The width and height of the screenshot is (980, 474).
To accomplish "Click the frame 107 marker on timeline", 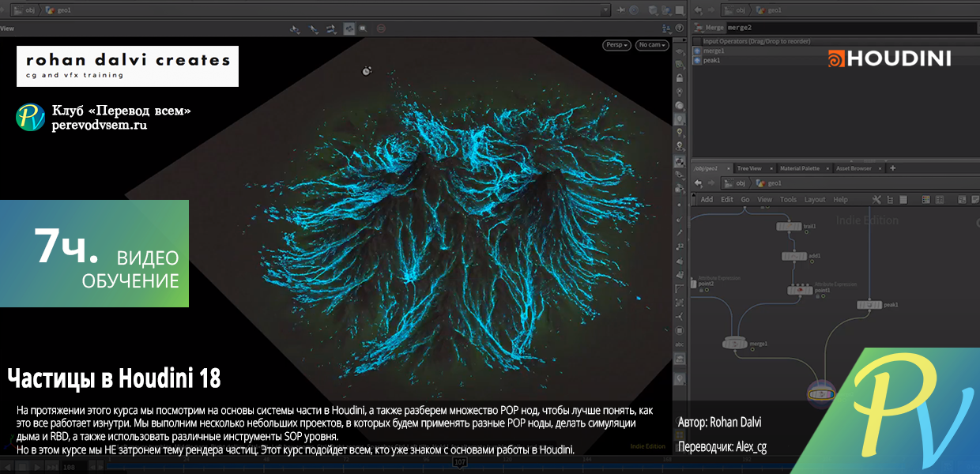I will pos(460,461).
